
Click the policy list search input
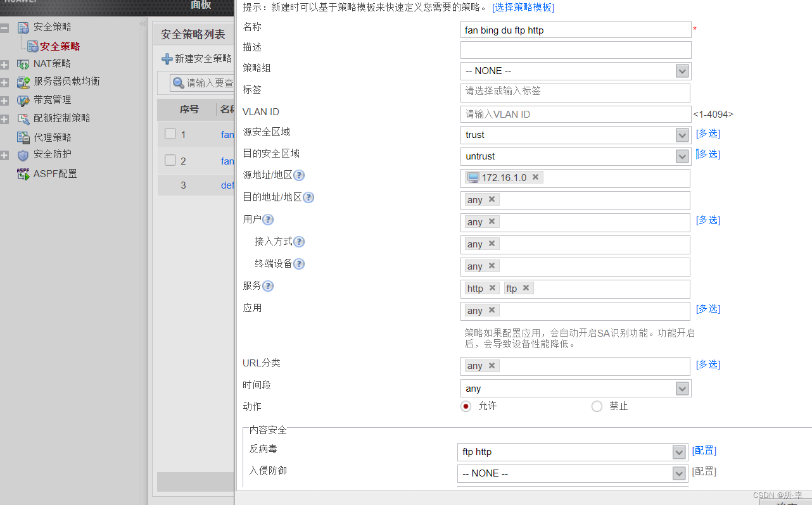tap(203, 83)
